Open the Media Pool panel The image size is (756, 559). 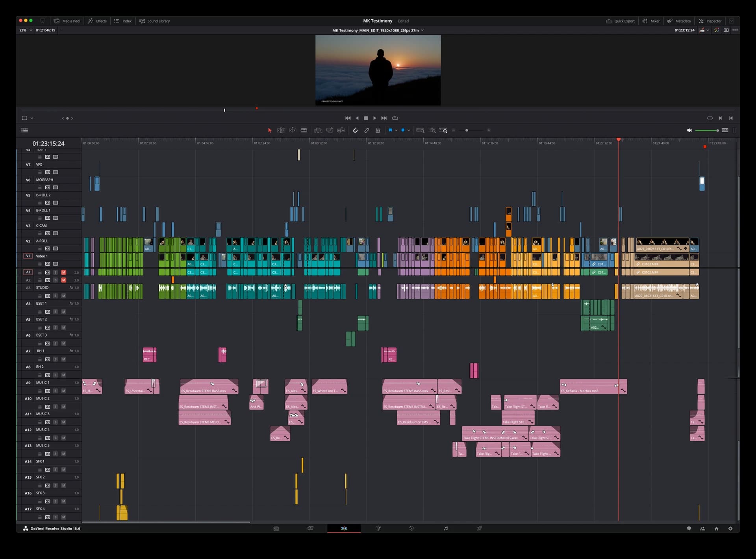67,21
